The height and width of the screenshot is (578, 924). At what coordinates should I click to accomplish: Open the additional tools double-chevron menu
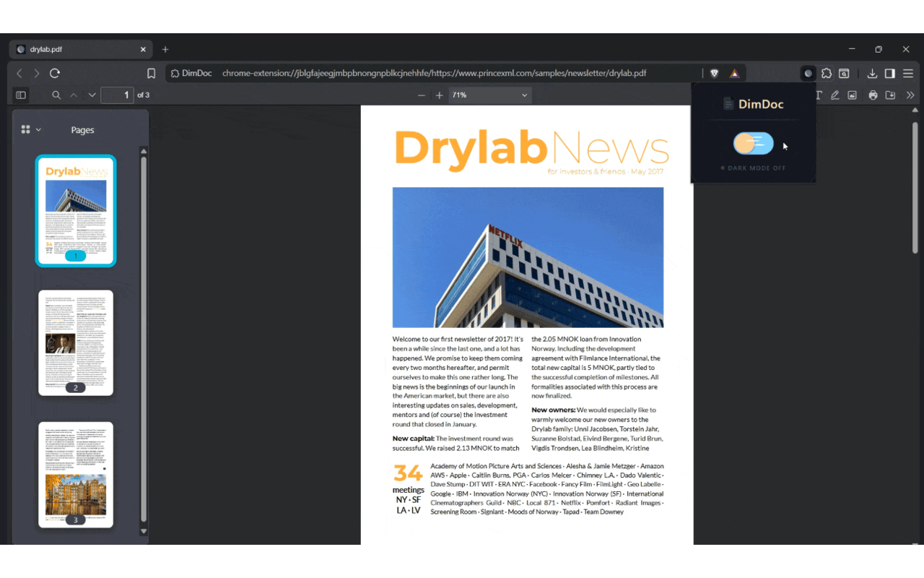[x=910, y=95]
